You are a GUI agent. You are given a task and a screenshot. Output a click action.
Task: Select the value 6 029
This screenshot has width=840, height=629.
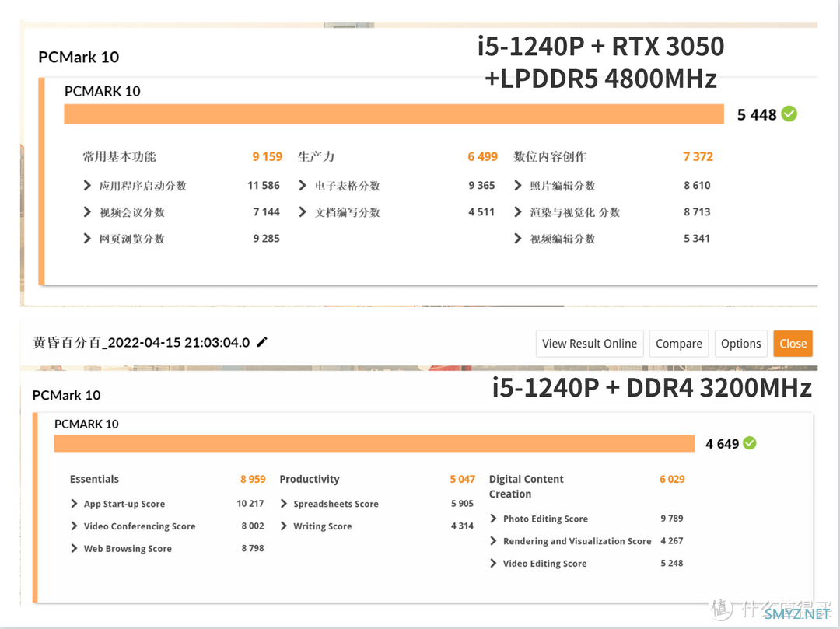point(672,479)
